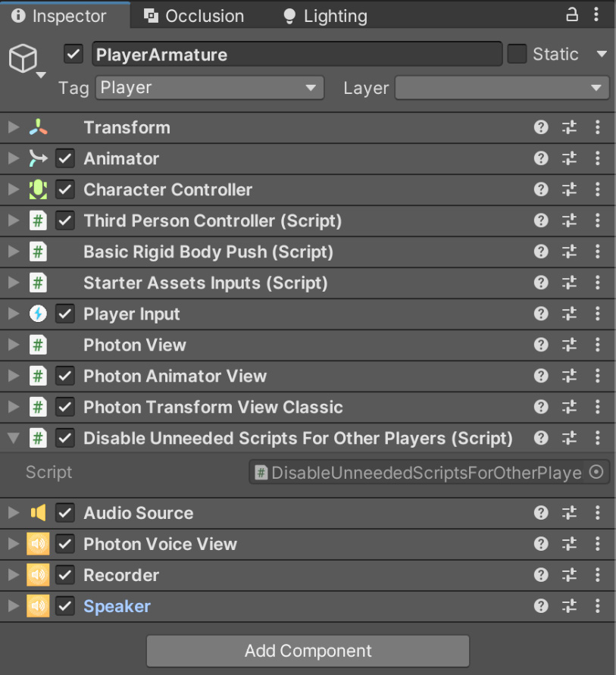This screenshot has width=616, height=675.
Task: Open presets for Transform component
Action: (x=569, y=127)
